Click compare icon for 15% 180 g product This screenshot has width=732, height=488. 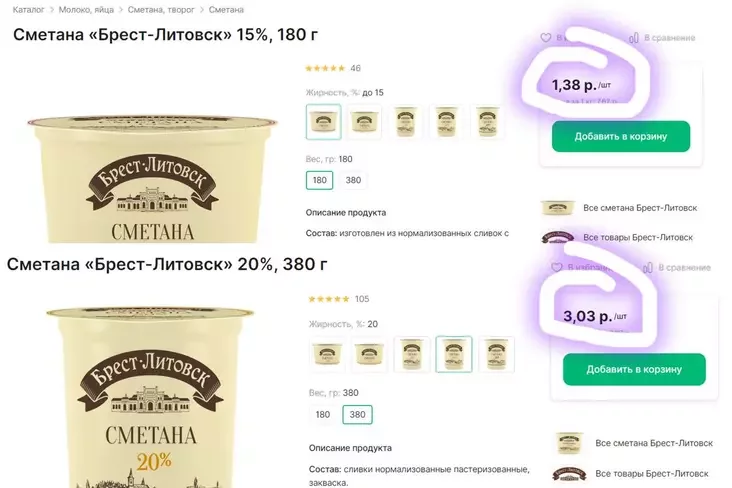[x=633, y=38]
